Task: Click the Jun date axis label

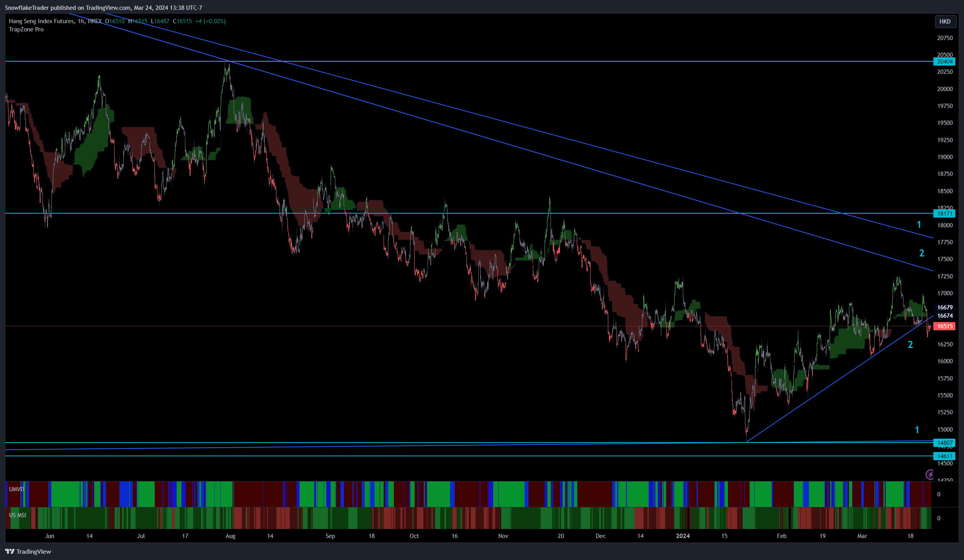Action: [49, 536]
